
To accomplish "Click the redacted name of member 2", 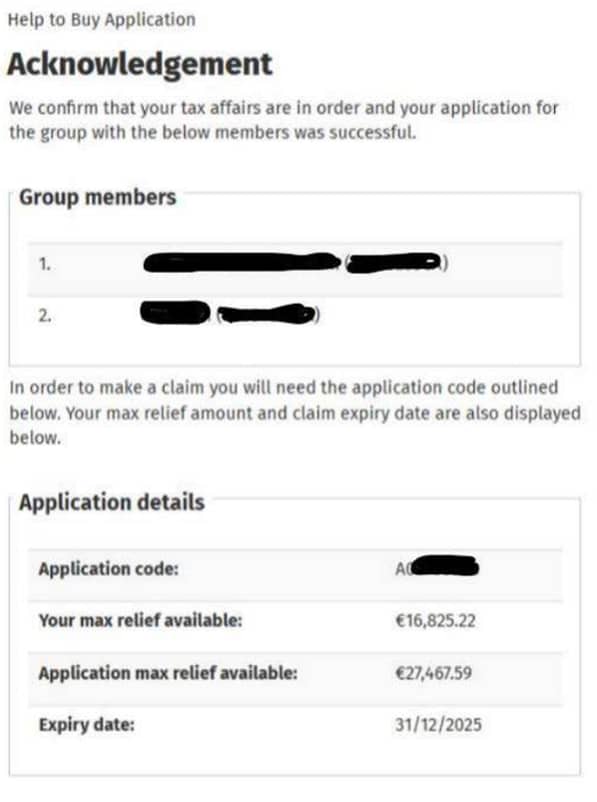I will [175, 313].
